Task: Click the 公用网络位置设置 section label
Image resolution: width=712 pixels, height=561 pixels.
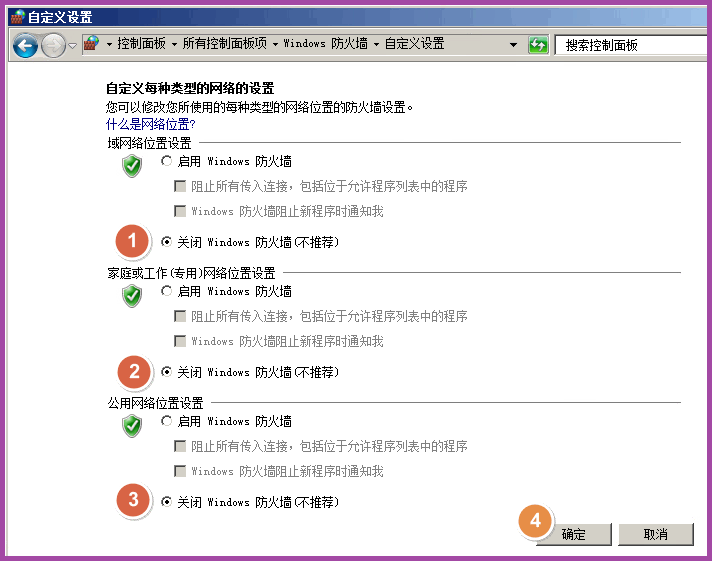Action: pos(155,403)
